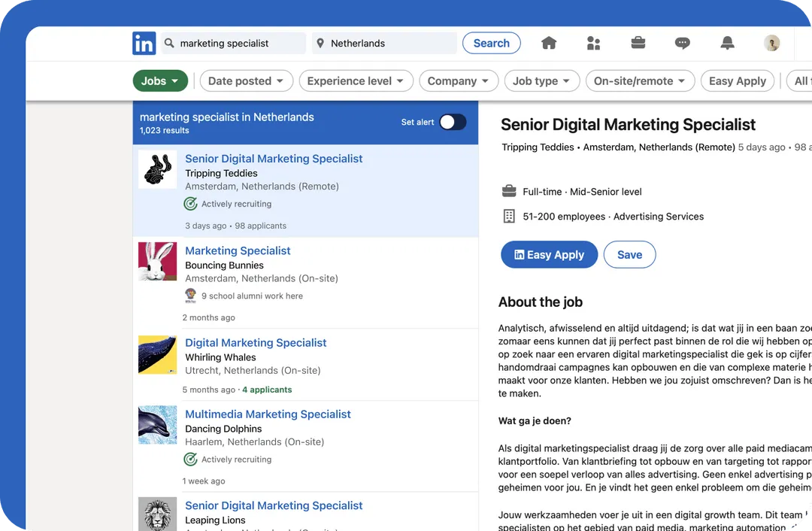Click 'Bouncing Bunnies' company name
The image size is (812, 531).
click(x=224, y=265)
